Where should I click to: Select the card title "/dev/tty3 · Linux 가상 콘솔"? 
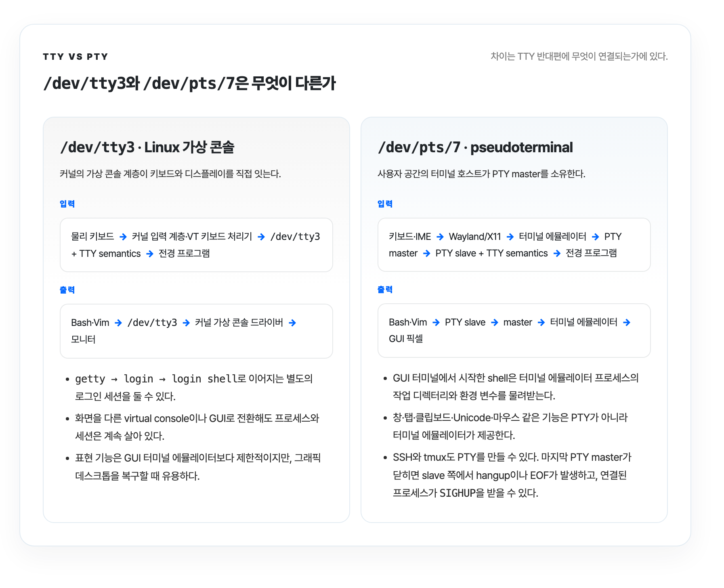click(147, 147)
